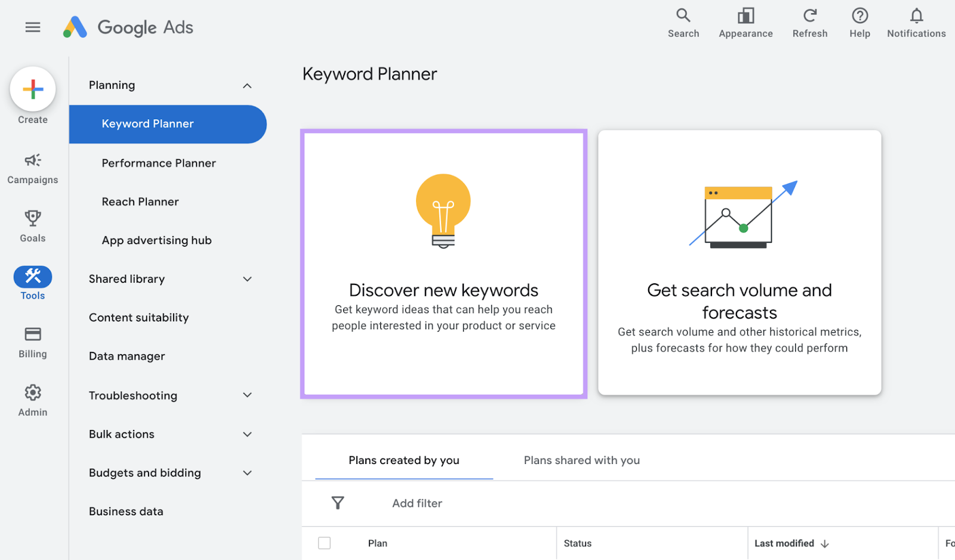Click the Goals icon in the sidebar
Viewport: 955px width, 560px height.
tap(32, 218)
